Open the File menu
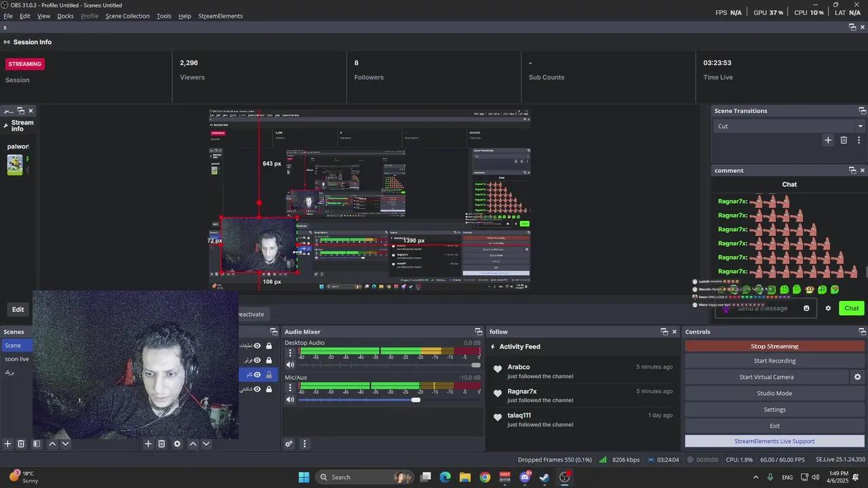This screenshot has height=488, width=868. (8, 16)
